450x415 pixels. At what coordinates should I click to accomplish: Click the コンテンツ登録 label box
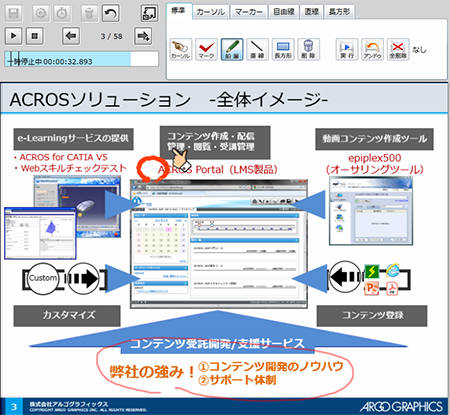tap(372, 315)
